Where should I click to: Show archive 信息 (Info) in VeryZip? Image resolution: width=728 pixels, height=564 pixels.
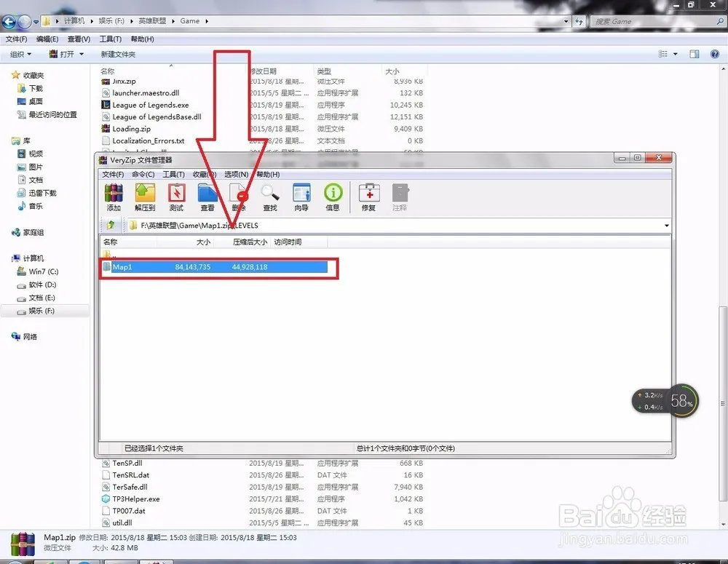(333, 197)
